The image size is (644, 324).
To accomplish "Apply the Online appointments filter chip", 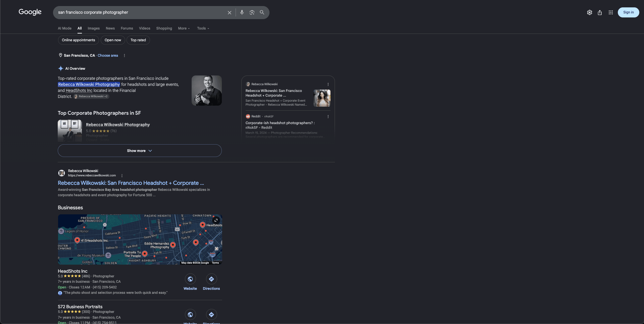I will [79, 40].
